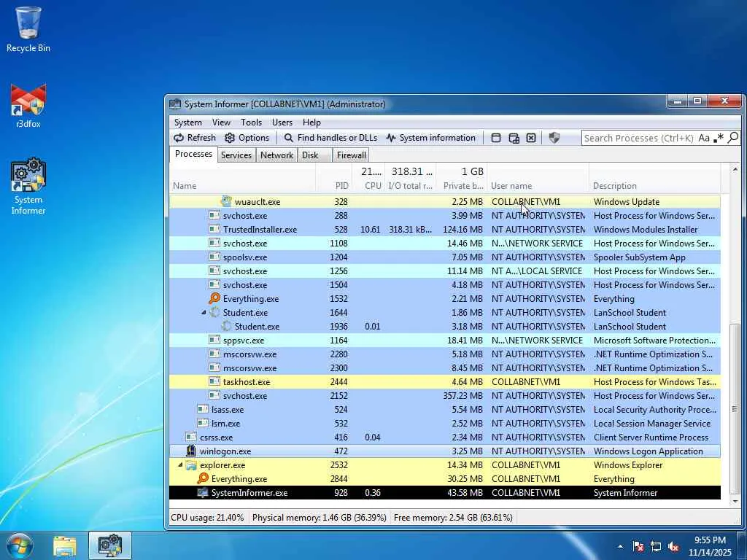747x560 pixels.
Task: Open the Recycle Bin desktop icon
Action: [x=28, y=29]
